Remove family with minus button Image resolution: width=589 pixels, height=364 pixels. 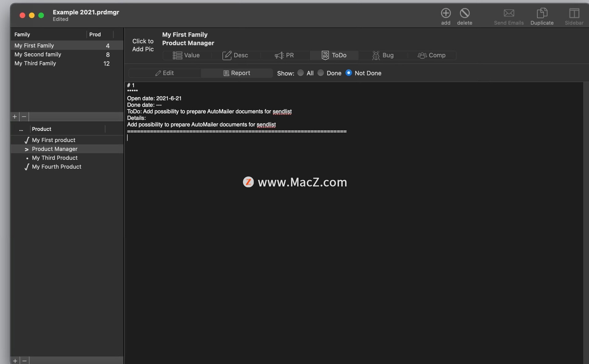point(24,117)
